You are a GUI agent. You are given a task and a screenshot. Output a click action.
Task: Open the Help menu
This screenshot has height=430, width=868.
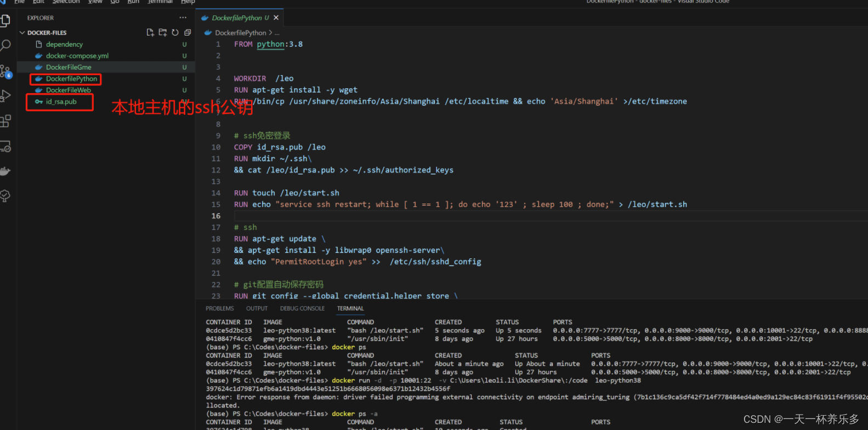188,2
